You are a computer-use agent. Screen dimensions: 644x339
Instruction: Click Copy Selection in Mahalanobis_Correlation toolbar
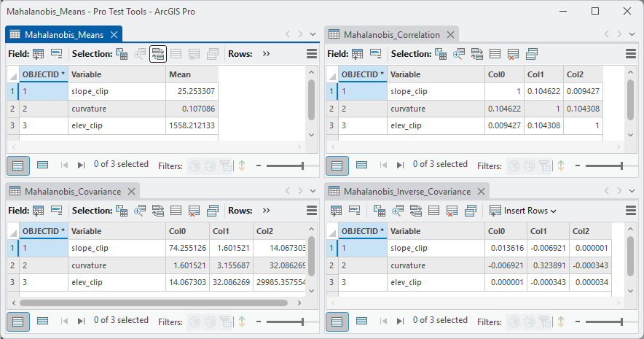point(532,54)
